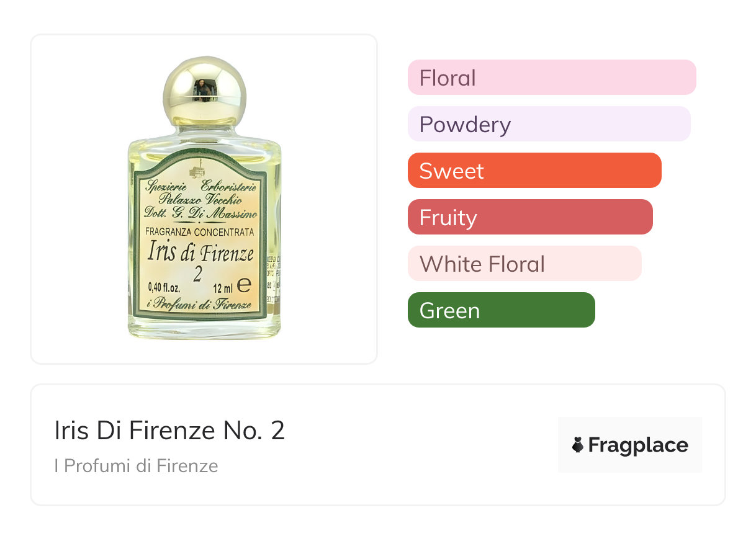Select the Powdery accord bar
The height and width of the screenshot is (536, 756).
(549, 124)
